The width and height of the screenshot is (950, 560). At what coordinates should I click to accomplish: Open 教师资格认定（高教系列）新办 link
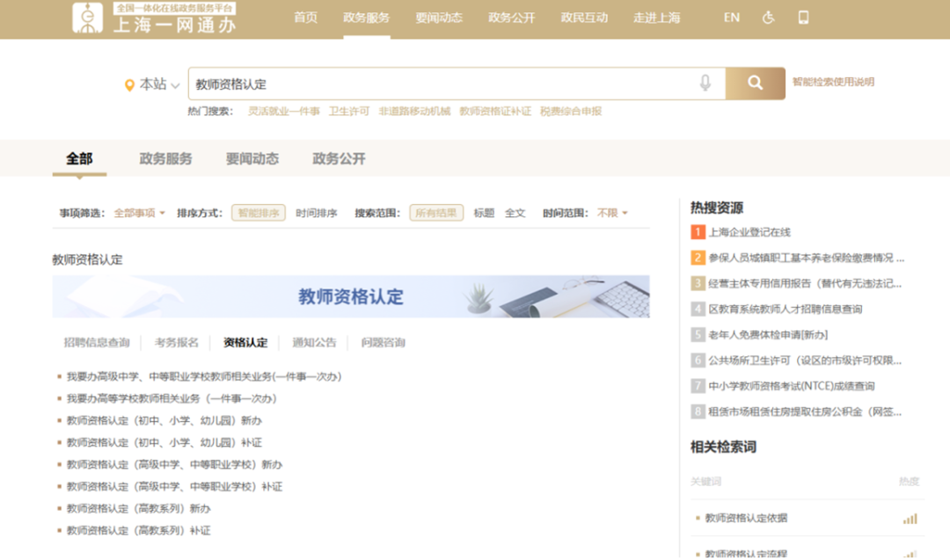139,508
